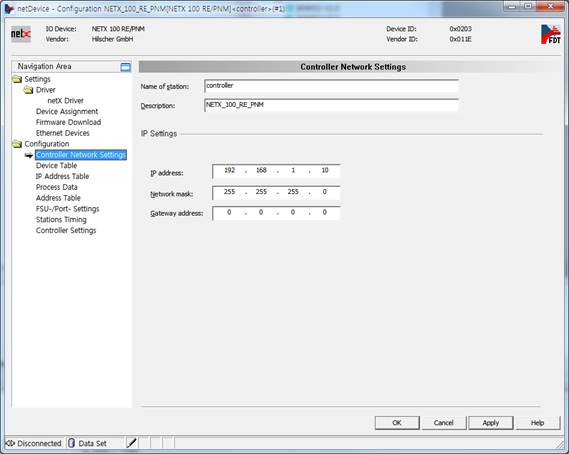Apply the network settings
This screenshot has height=454, width=569.
[491, 423]
